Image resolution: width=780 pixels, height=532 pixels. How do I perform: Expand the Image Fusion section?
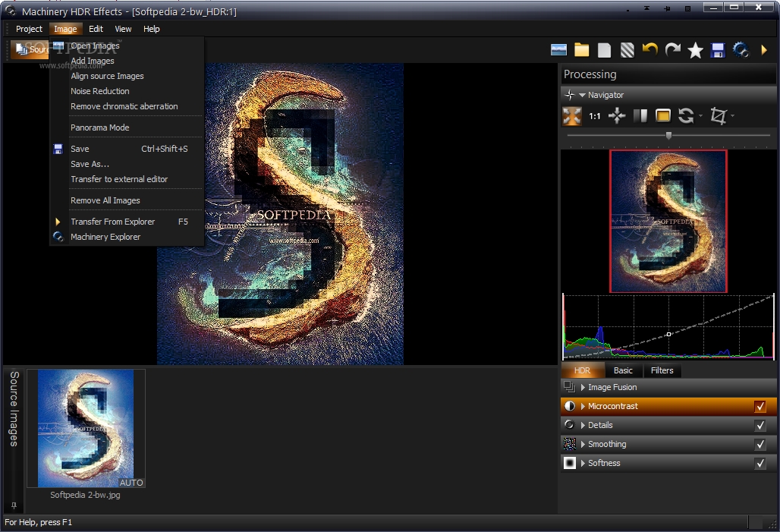[583, 387]
